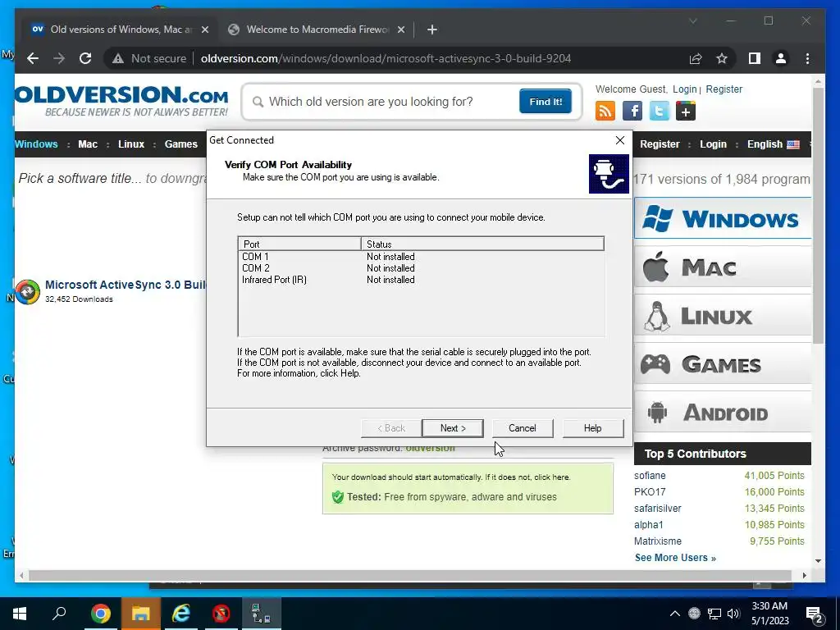Open File Explorer from the taskbar
Image resolution: width=840 pixels, height=630 pixels.
(140, 614)
